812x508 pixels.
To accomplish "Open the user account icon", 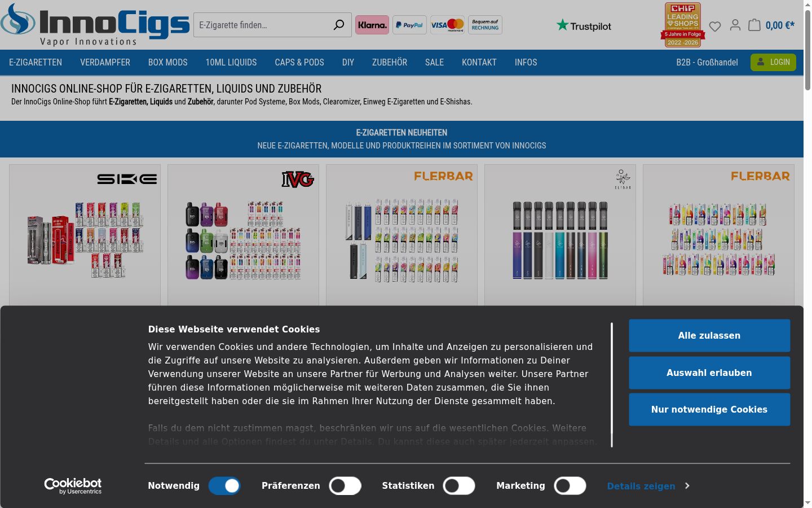I will (x=735, y=25).
